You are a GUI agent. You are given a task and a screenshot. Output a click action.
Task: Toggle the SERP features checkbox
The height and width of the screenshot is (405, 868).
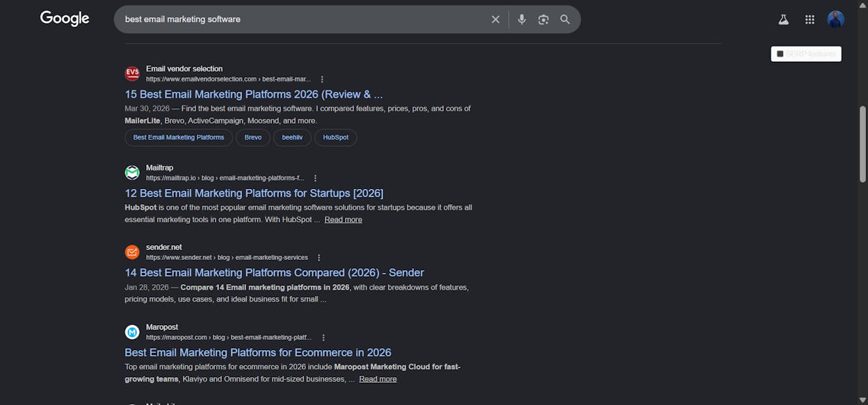click(x=780, y=54)
